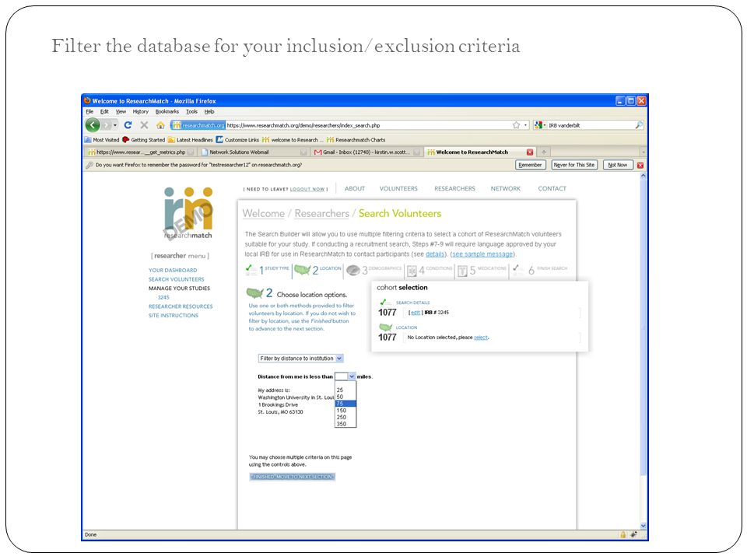This screenshot has height=560, width=747.
Task: Go to step 1 Study Type icon
Action: (251, 270)
